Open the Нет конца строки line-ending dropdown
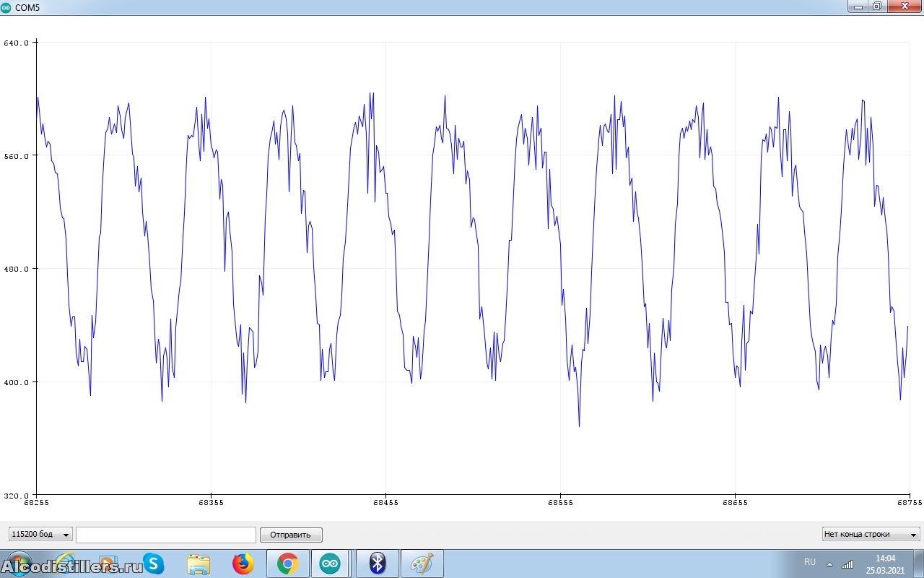The image size is (924, 578). (x=871, y=535)
